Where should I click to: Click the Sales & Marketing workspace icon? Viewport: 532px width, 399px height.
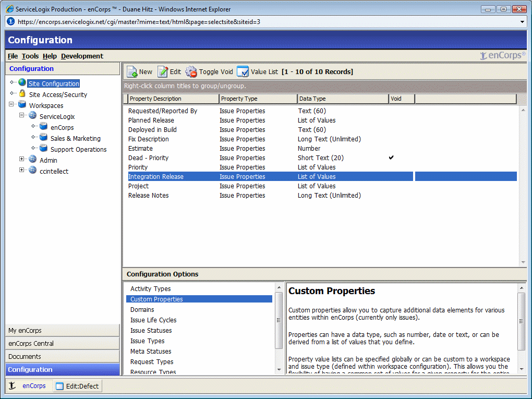click(43, 137)
